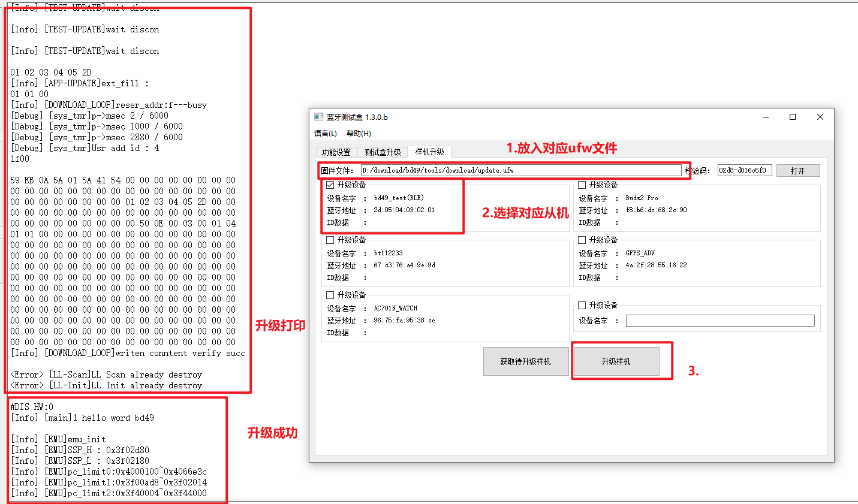
Task: Click the log line '[main]1 hello word bd49'
Action: (x=82, y=418)
